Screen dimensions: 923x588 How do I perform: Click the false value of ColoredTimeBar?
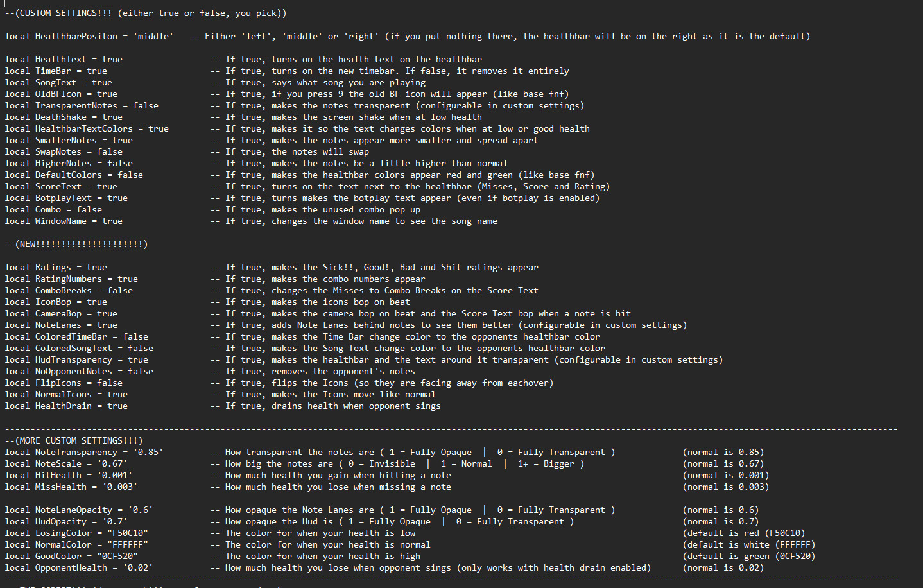pyautogui.click(x=135, y=337)
